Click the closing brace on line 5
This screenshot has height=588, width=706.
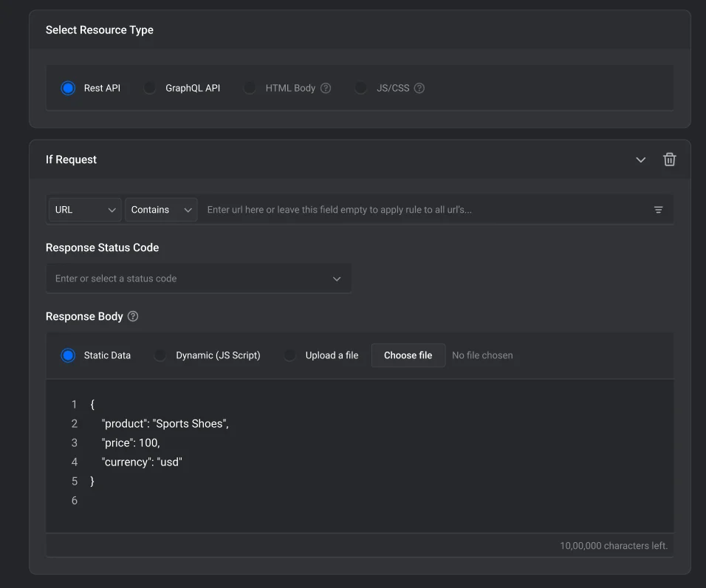pos(92,482)
